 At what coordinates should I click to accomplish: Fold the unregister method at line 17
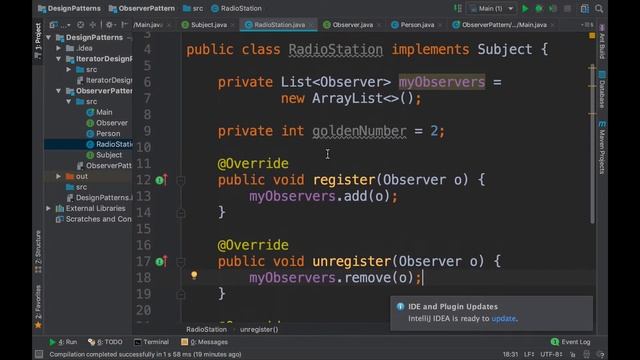pyautogui.click(x=181, y=262)
